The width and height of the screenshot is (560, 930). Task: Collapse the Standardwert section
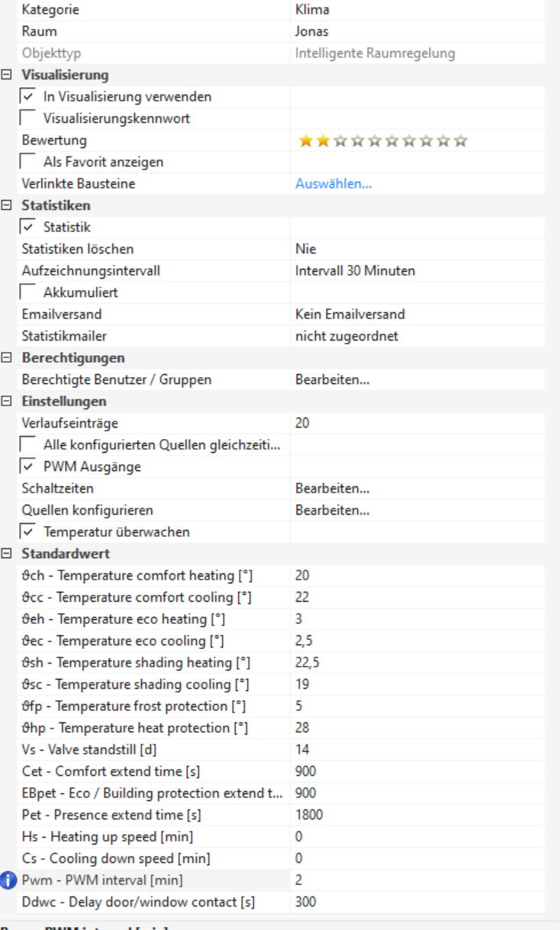7,554
